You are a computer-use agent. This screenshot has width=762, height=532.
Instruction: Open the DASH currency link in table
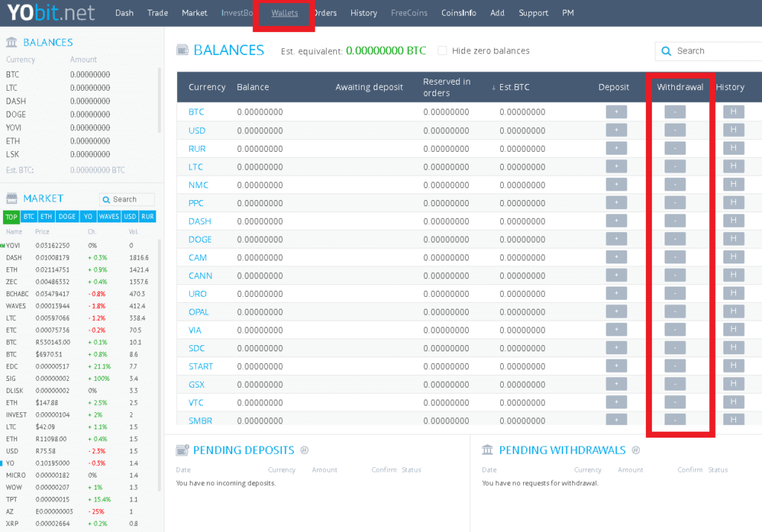(199, 221)
